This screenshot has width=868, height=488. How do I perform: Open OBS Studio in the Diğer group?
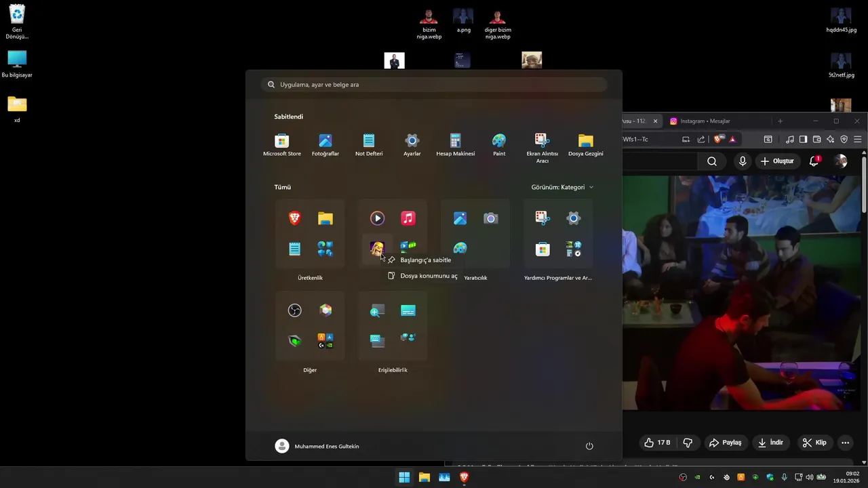click(x=294, y=310)
